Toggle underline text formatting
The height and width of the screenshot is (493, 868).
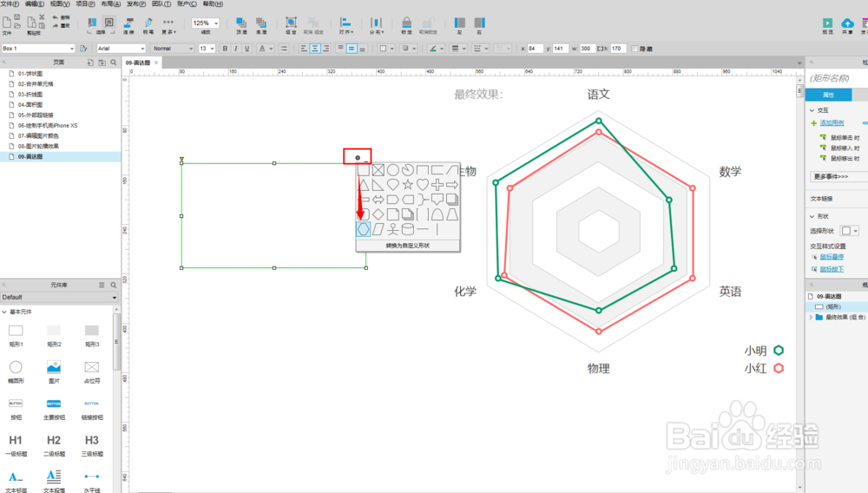tap(247, 49)
